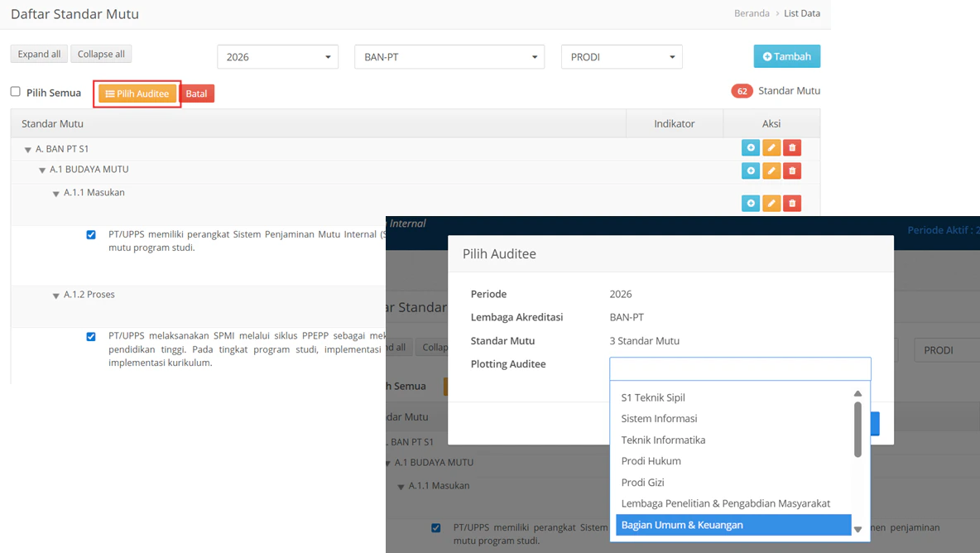Click the BAN-PT value in dialog
The image size is (980, 553).
[x=627, y=317]
